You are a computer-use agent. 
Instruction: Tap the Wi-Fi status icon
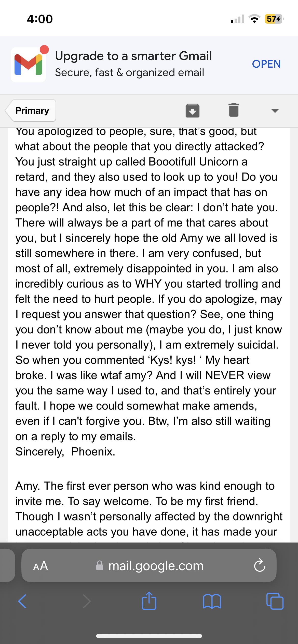pos(254,19)
